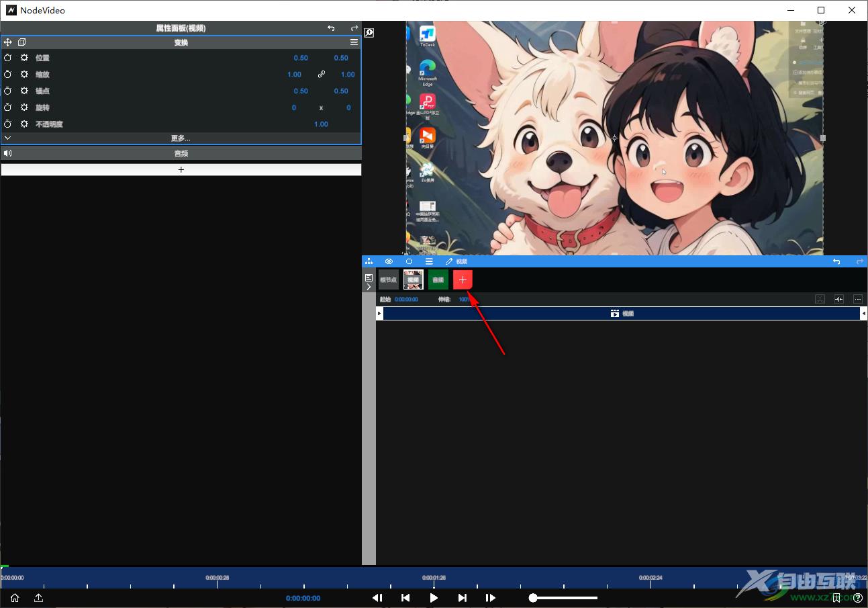
Task: Open gear settings for 位置 property
Action: click(24, 58)
